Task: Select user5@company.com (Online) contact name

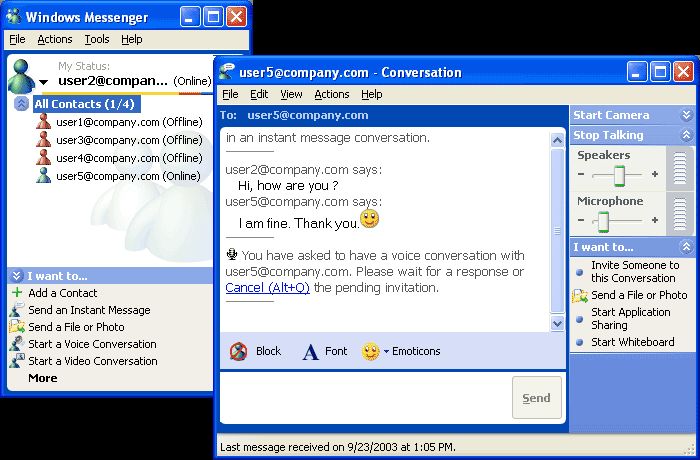Action: click(128, 176)
